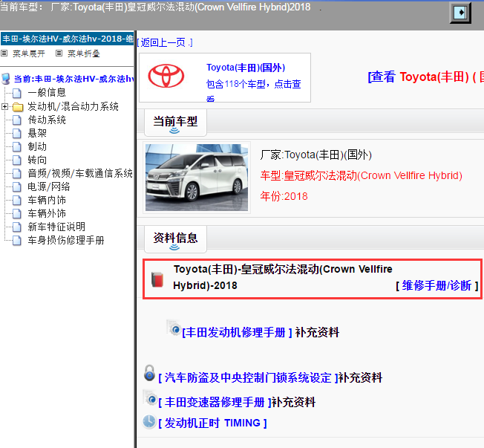Viewport: 484px width, 448px height.
Task: Click the document icon beside 车身损伤修理手册
Action: point(17,241)
